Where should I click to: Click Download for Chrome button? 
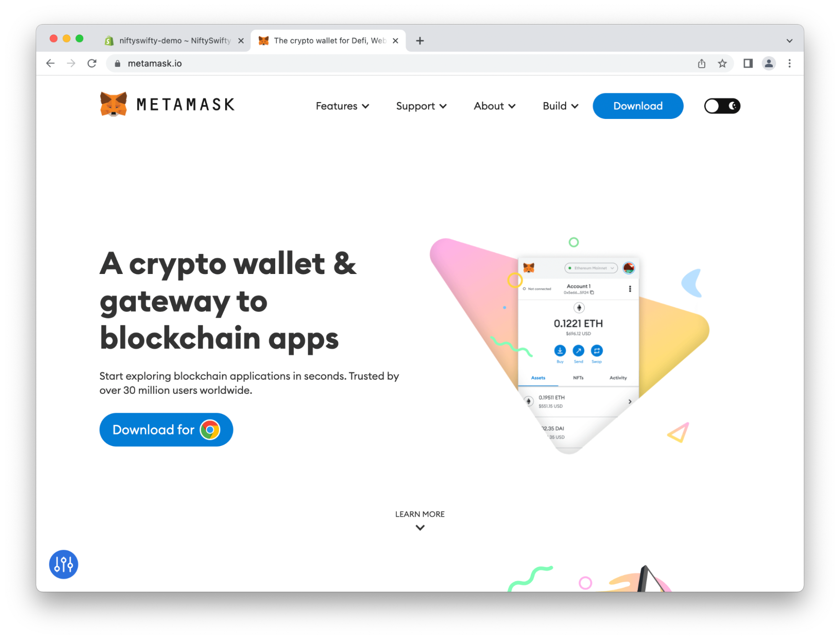166,429
